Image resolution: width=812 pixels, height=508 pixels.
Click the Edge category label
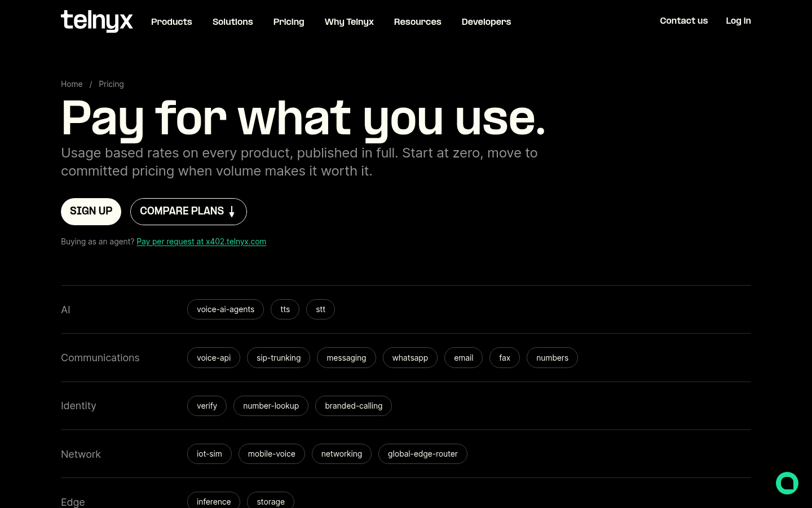point(73,502)
